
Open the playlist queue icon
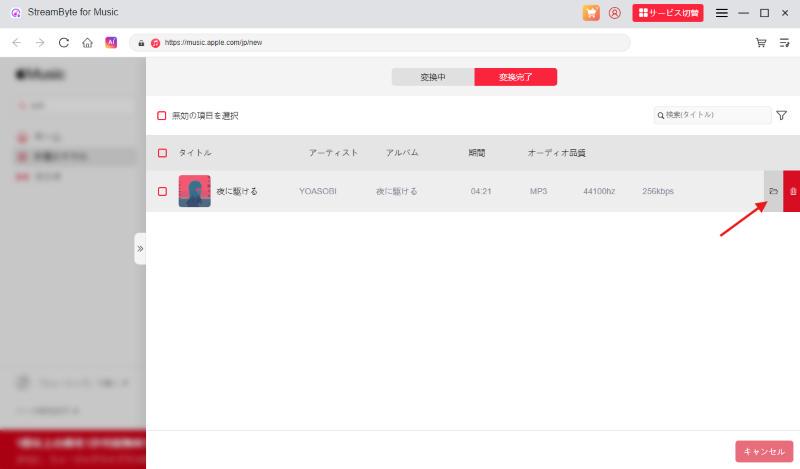(784, 43)
